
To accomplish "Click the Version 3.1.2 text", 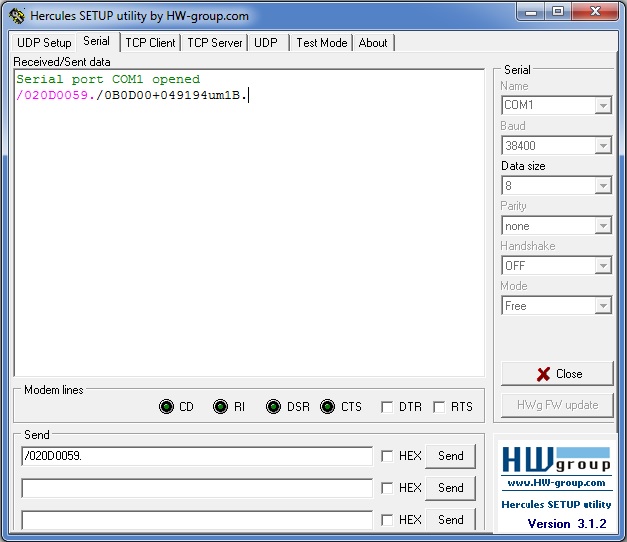I will 567,524.
